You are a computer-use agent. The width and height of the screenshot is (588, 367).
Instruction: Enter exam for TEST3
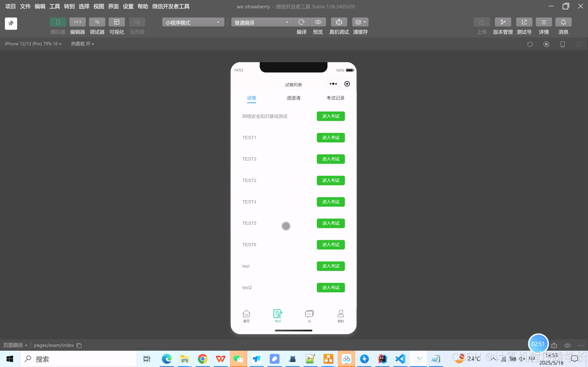click(331, 159)
